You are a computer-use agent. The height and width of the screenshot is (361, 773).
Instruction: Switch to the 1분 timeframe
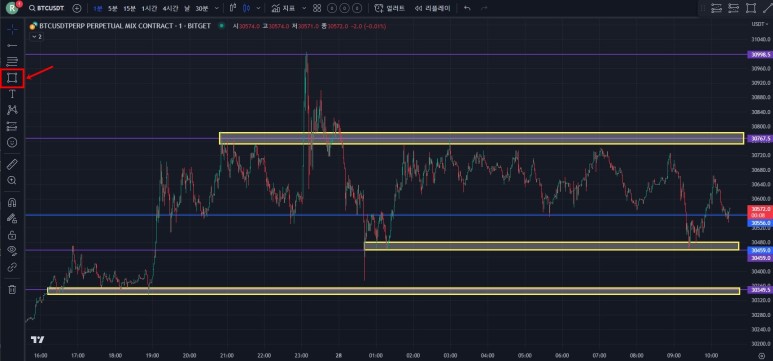click(x=98, y=8)
